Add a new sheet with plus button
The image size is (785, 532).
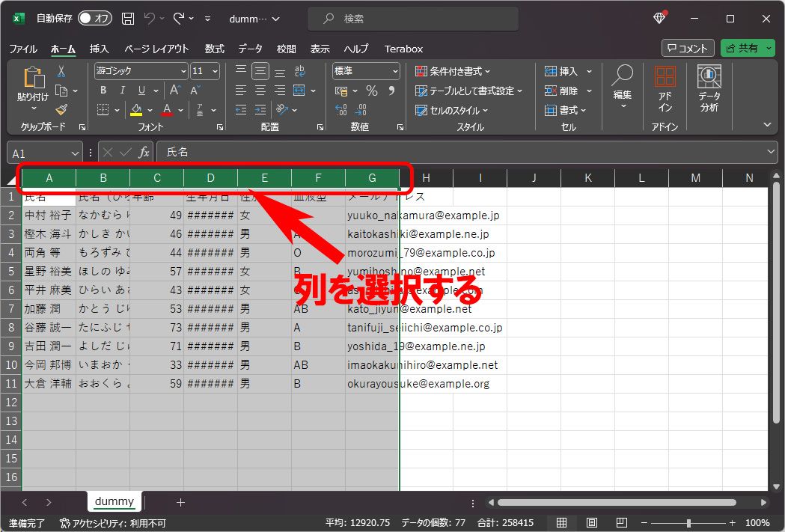pyautogui.click(x=181, y=502)
